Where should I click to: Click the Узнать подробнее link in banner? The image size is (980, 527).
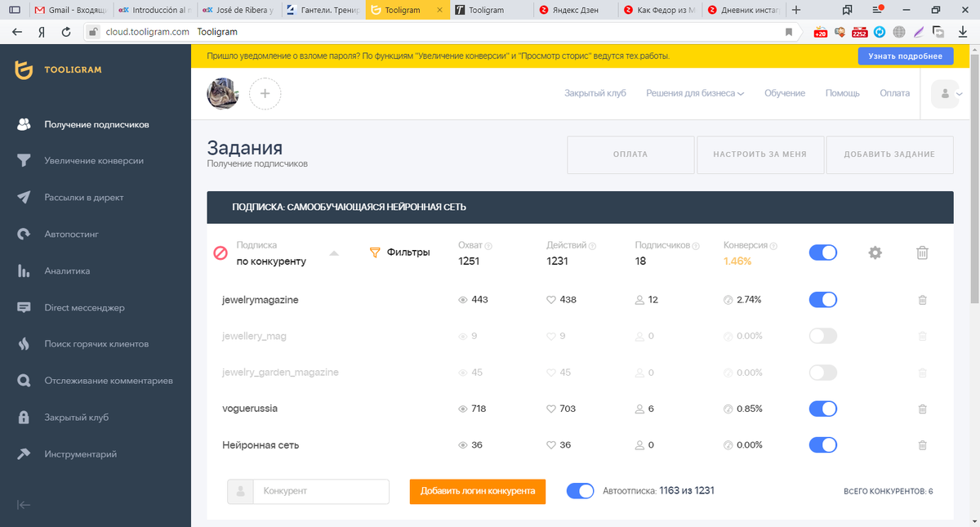[x=906, y=56]
